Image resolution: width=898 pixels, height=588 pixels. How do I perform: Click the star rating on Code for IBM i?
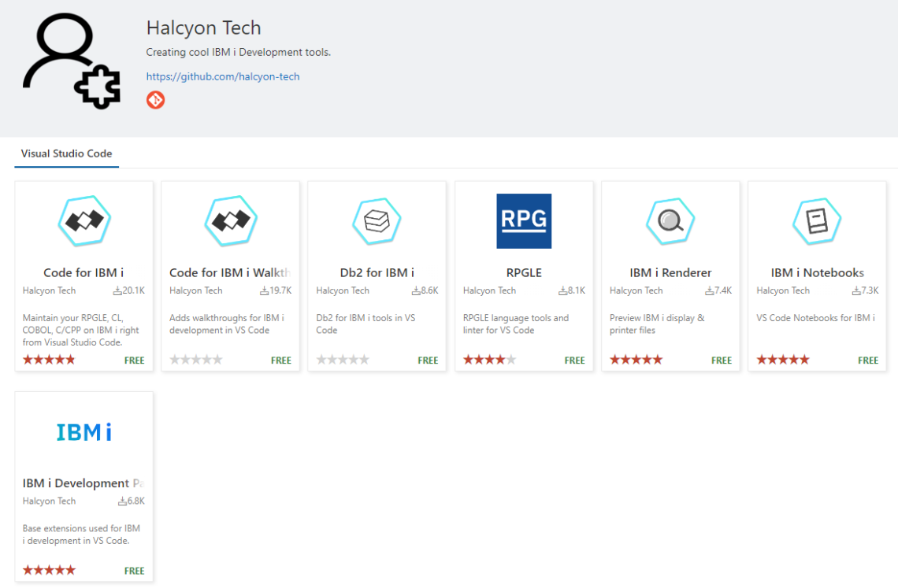click(x=48, y=360)
